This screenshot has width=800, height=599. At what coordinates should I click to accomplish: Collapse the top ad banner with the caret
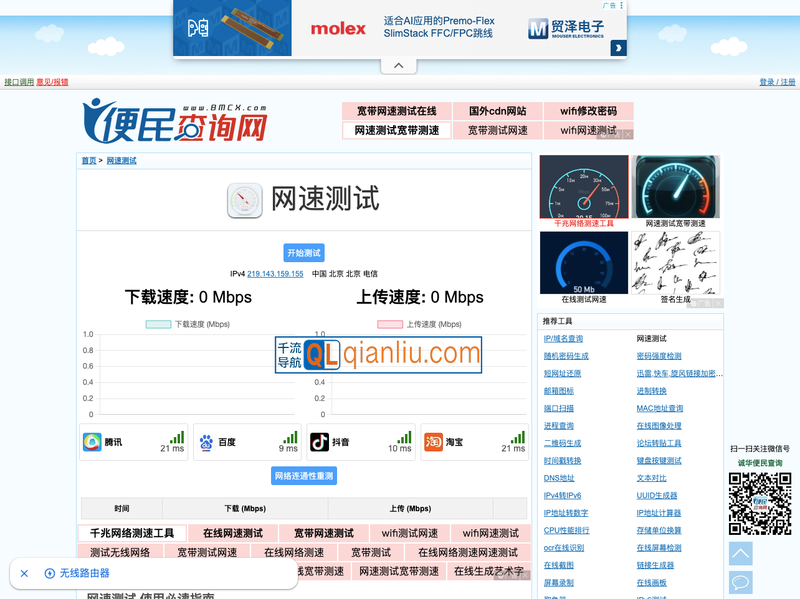[x=398, y=64]
